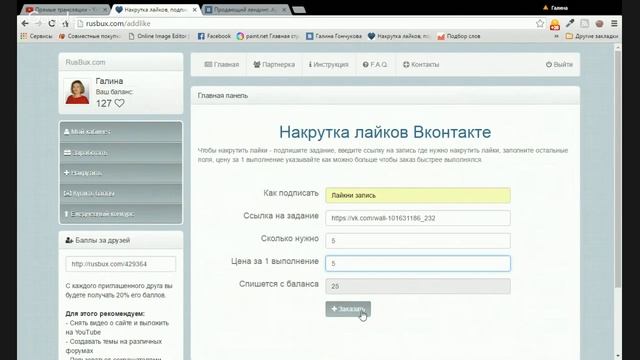The width and height of the screenshot is (640, 360).
Task: Open Партнерка in top navigation
Action: click(x=274, y=64)
